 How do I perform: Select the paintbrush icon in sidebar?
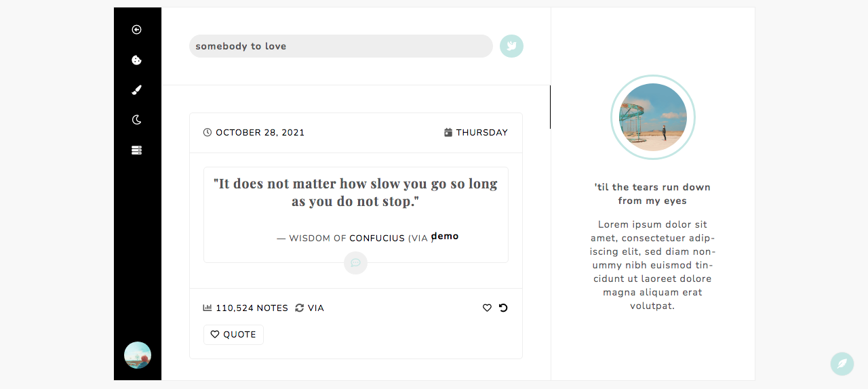[136, 89]
